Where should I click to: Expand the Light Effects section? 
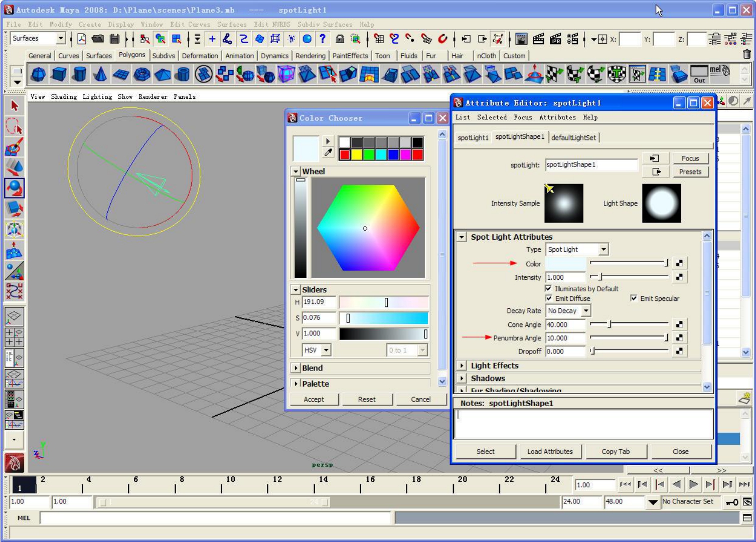pos(462,366)
